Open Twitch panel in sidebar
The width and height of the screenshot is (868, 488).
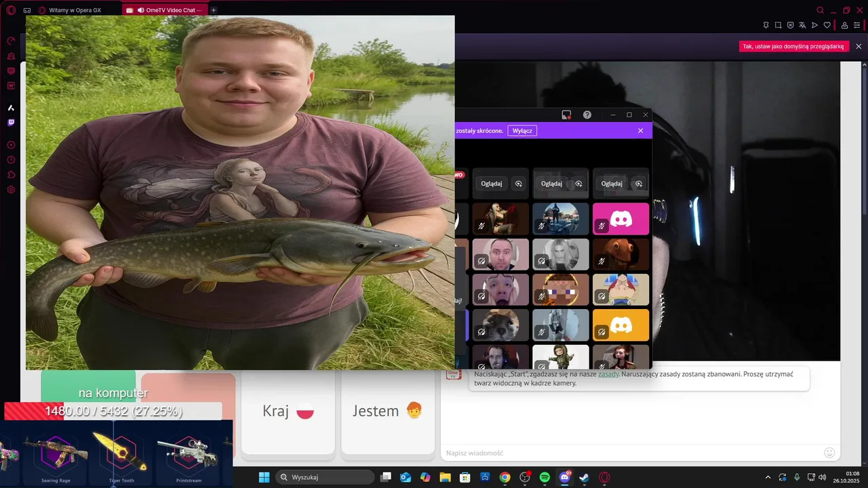pyautogui.click(x=11, y=123)
